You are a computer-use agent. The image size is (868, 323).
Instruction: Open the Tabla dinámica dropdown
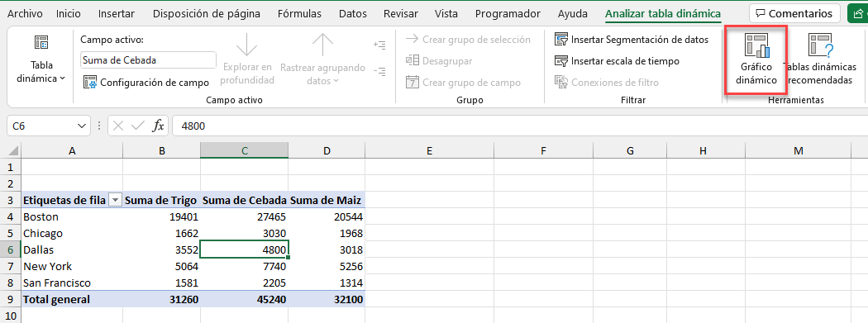41,59
